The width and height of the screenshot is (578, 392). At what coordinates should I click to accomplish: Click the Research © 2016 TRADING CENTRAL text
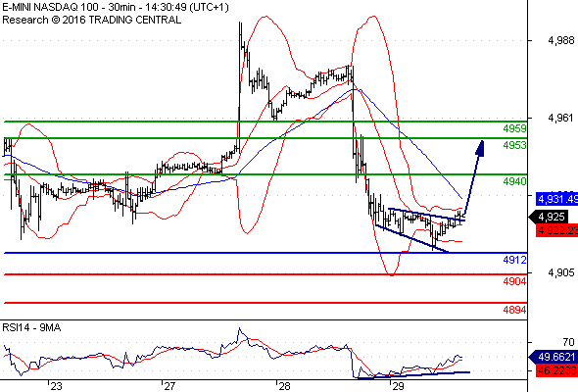point(91,20)
